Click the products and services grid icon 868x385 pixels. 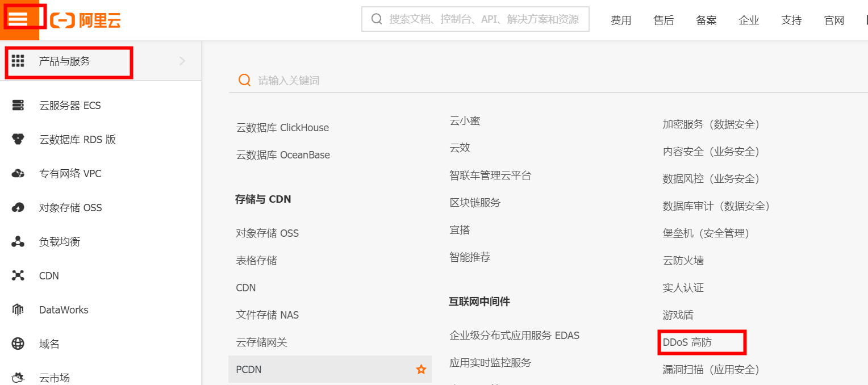[18, 61]
